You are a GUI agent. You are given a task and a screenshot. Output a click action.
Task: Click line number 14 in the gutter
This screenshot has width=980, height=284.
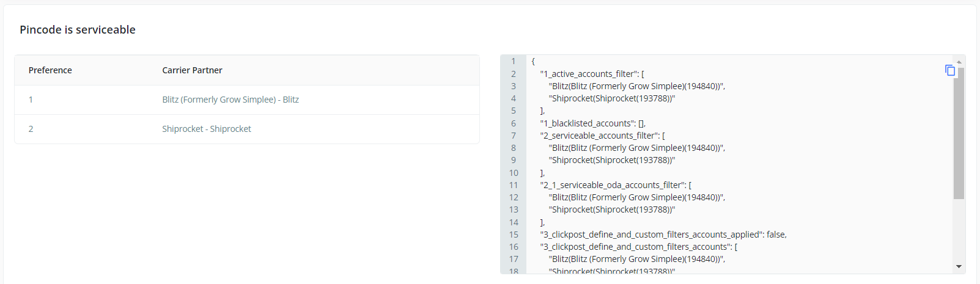pos(514,222)
